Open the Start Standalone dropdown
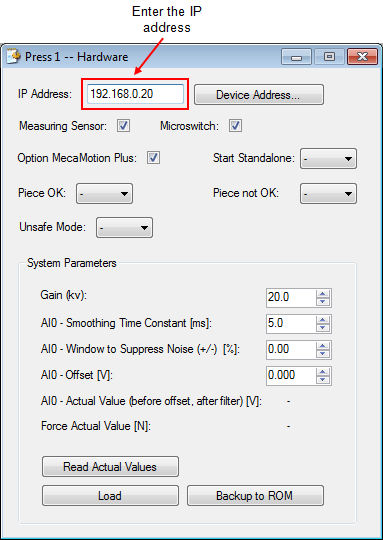The height and width of the screenshot is (540, 383). 328,159
